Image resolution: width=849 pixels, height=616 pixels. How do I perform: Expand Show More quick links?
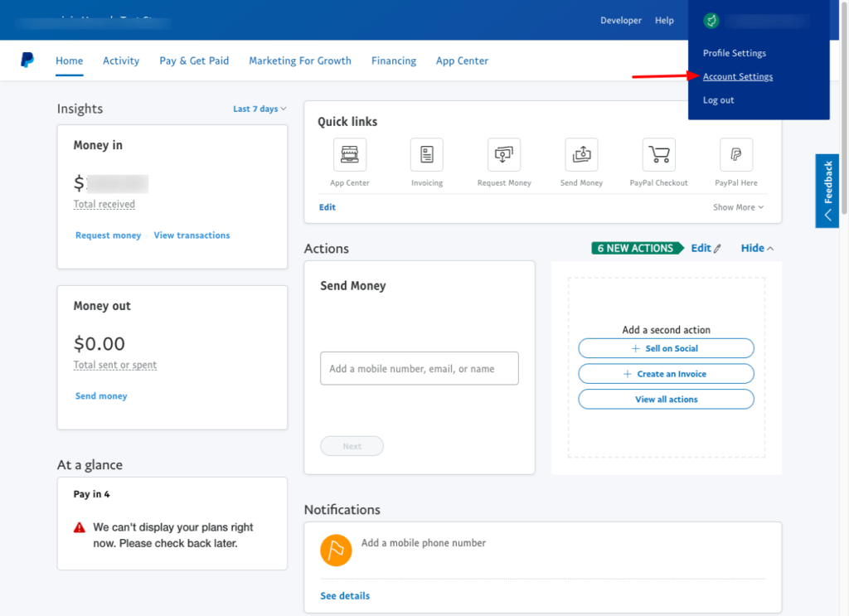coord(738,207)
